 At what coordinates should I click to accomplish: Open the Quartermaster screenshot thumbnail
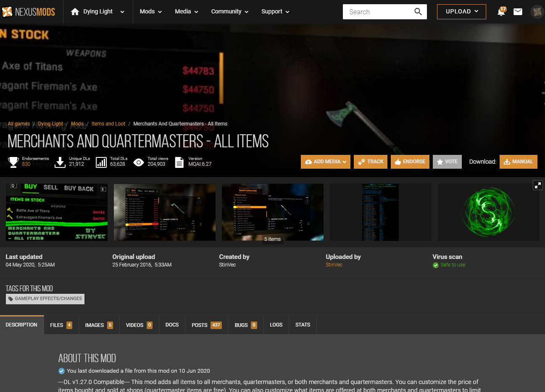pyautogui.click(x=273, y=212)
